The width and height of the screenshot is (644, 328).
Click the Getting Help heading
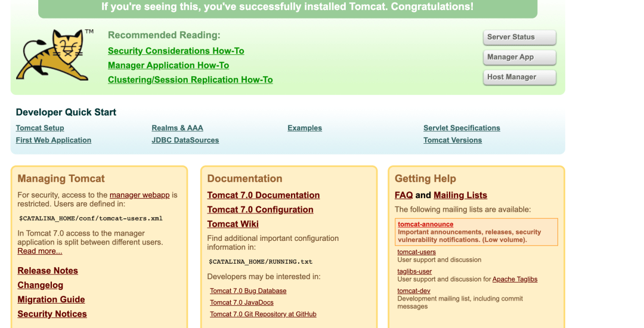(x=425, y=178)
